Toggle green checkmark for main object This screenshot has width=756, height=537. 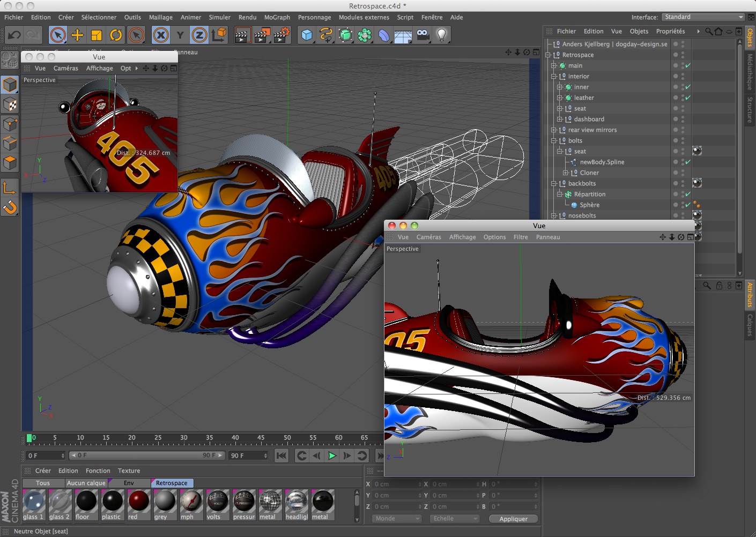click(x=688, y=65)
